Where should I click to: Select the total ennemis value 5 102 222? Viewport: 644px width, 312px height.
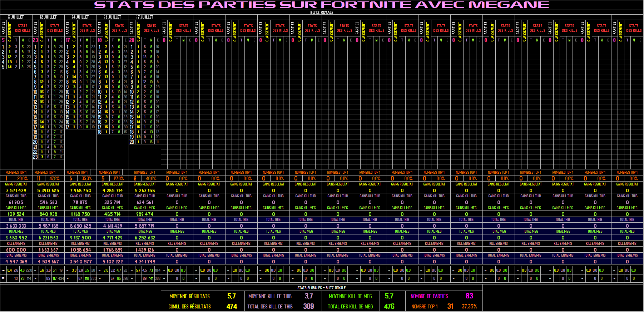click(113, 262)
